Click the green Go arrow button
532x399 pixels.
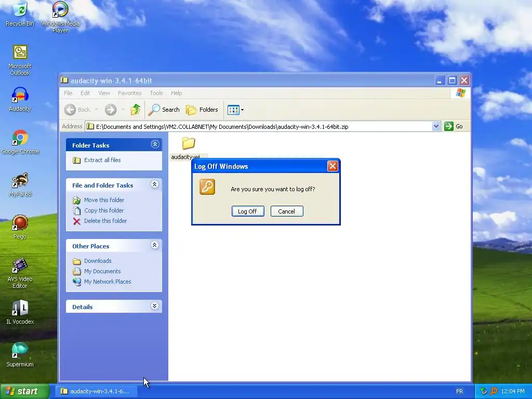pyautogui.click(x=449, y=126)
